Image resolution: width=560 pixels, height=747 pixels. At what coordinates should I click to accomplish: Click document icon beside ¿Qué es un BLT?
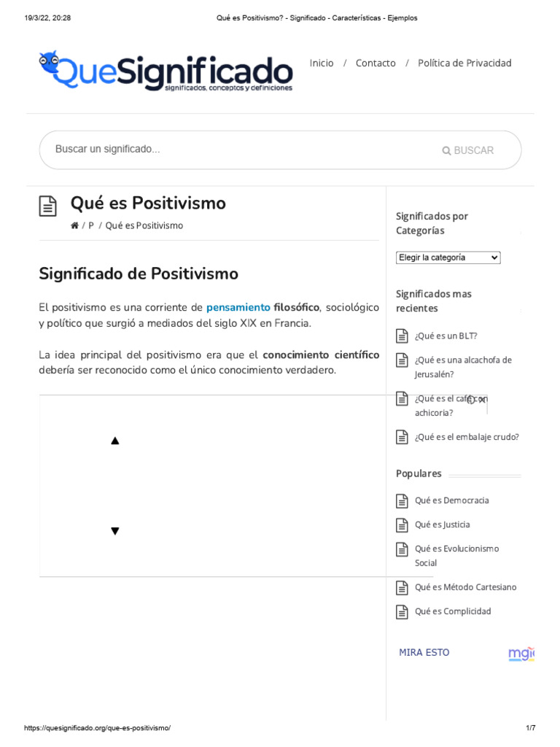tap(402, 336)
